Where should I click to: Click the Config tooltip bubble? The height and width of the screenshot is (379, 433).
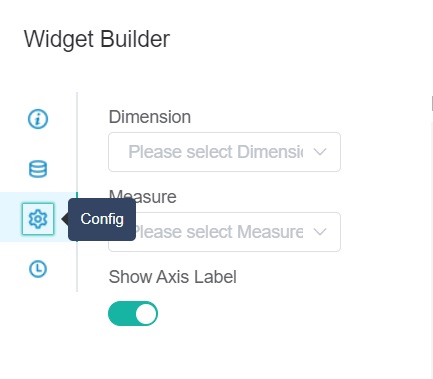pyautogui.click(x=102, y=219)
